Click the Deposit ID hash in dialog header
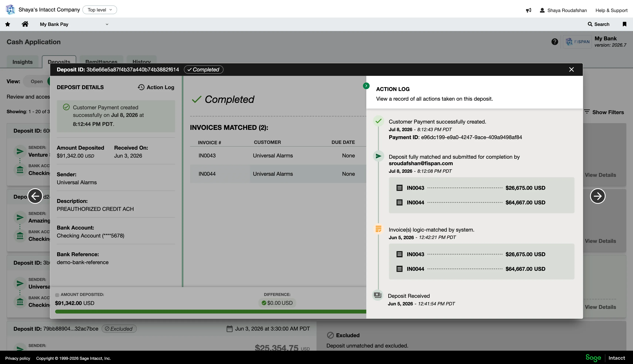This screenshot has width=633, height=364. [133, 70]
